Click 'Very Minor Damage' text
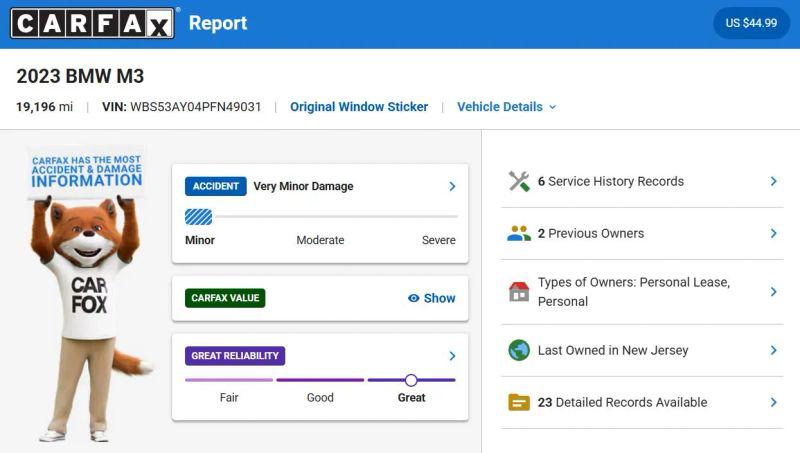The image size is (800, 453). point(304,186)
